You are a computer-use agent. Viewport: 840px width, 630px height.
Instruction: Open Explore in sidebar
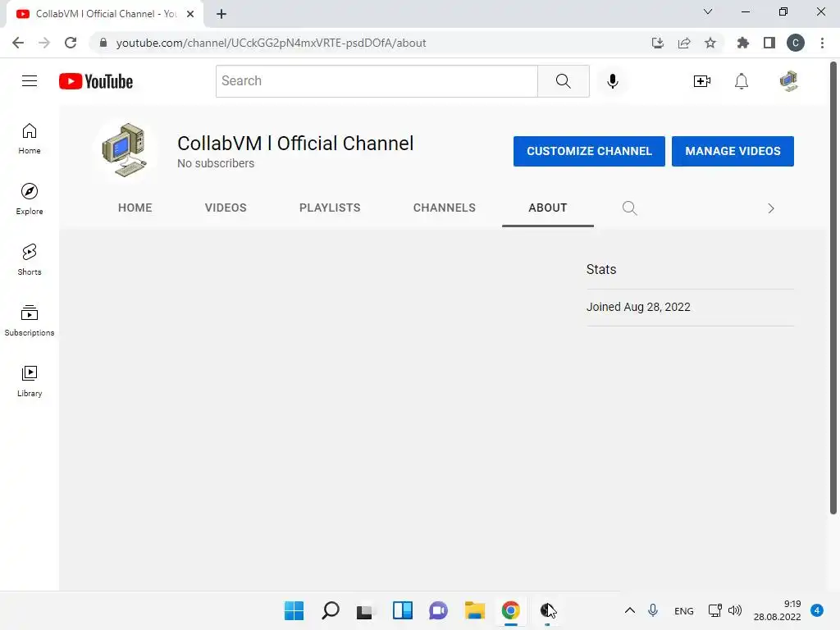tap(30, 199)
